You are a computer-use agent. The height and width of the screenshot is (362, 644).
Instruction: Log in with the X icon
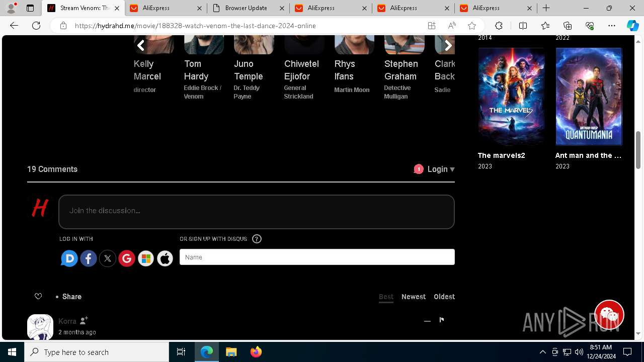[x=108, y=258]
